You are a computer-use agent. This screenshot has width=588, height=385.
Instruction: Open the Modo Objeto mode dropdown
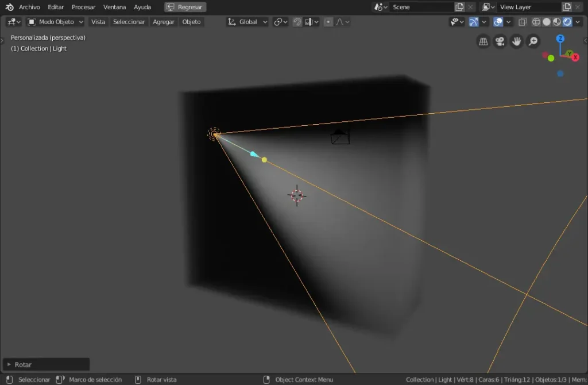[x=55, y=22]
